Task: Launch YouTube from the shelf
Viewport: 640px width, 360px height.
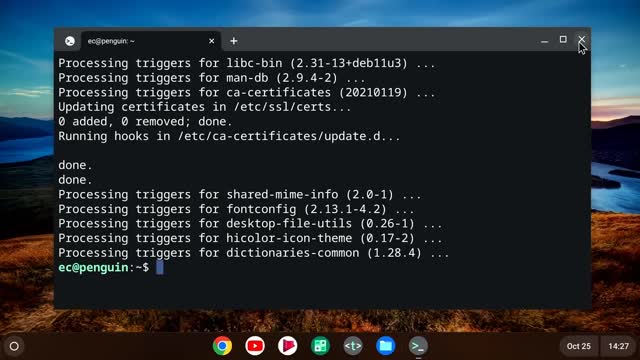Action: point(255,346)
